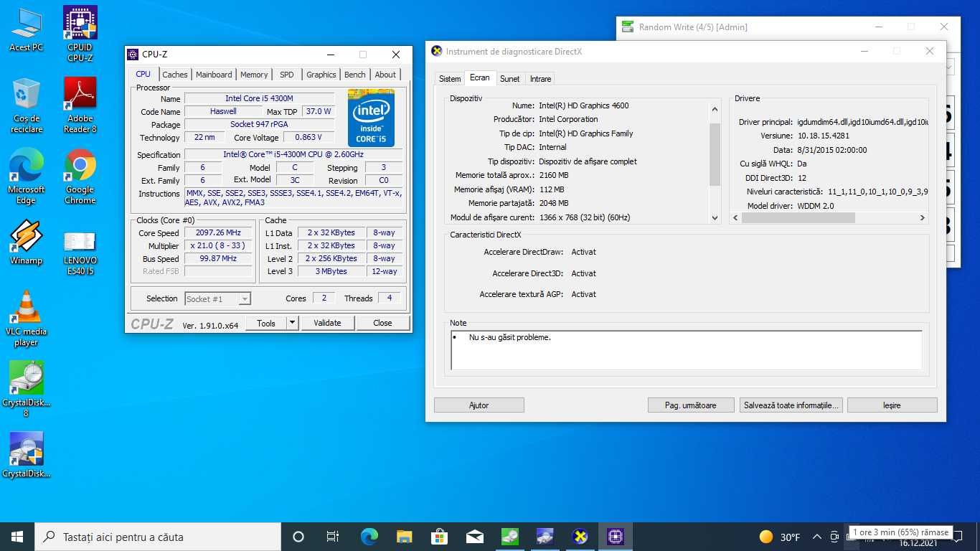
Task: Click the Random Write (4/5) window title
Action: tap(693, 27)
